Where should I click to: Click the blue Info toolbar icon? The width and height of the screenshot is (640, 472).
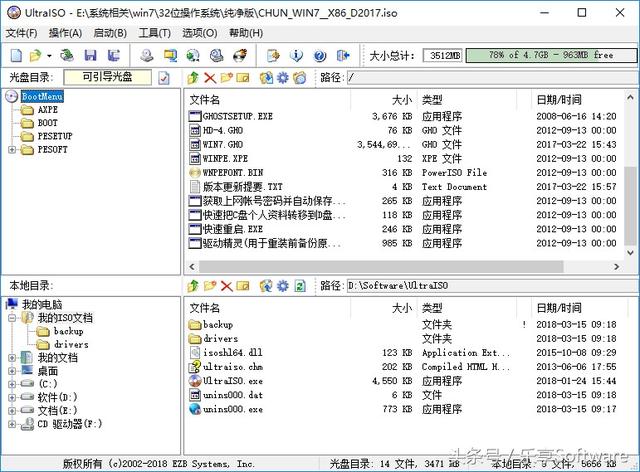296,55
